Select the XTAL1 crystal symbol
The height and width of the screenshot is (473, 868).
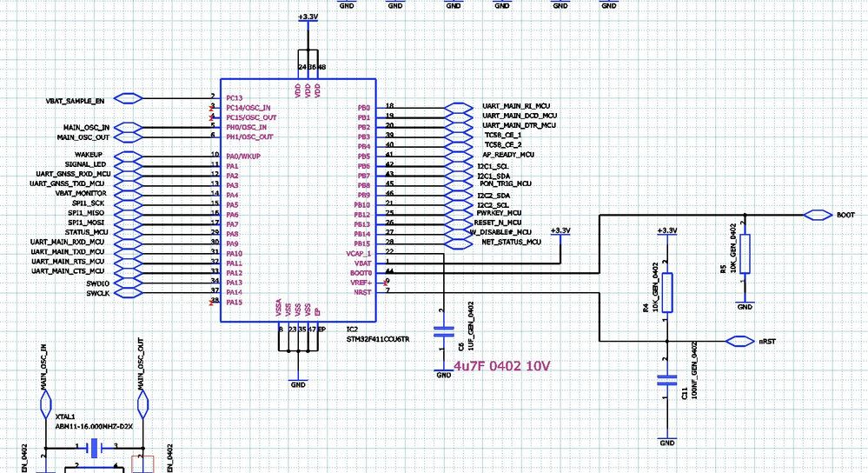click(x=96, y=448)
